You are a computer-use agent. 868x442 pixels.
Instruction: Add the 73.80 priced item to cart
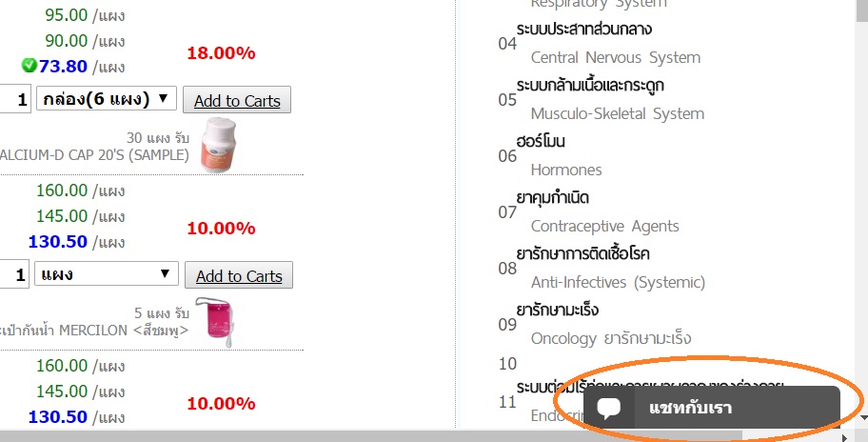point(237,100)
